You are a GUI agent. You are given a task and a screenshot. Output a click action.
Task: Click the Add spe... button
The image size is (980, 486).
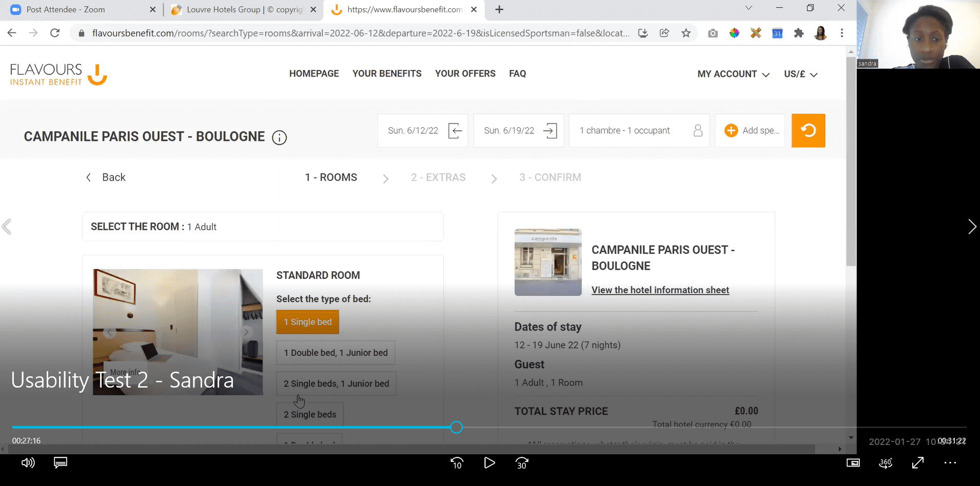coord(750,131)
